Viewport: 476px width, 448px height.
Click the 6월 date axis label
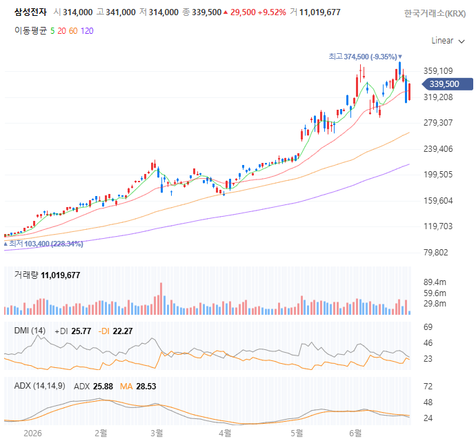(x=355, y=433)
